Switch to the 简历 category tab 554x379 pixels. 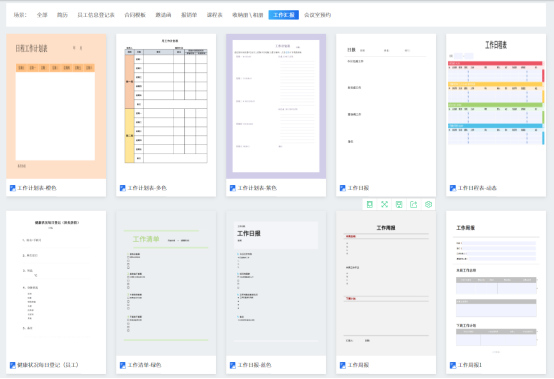pos(63,15)
